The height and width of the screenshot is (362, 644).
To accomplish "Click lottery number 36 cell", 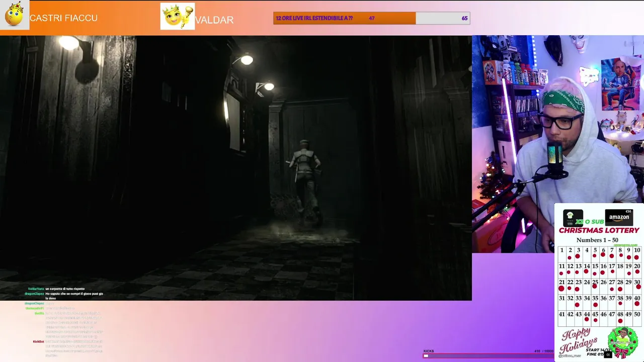I will [603, 301].
